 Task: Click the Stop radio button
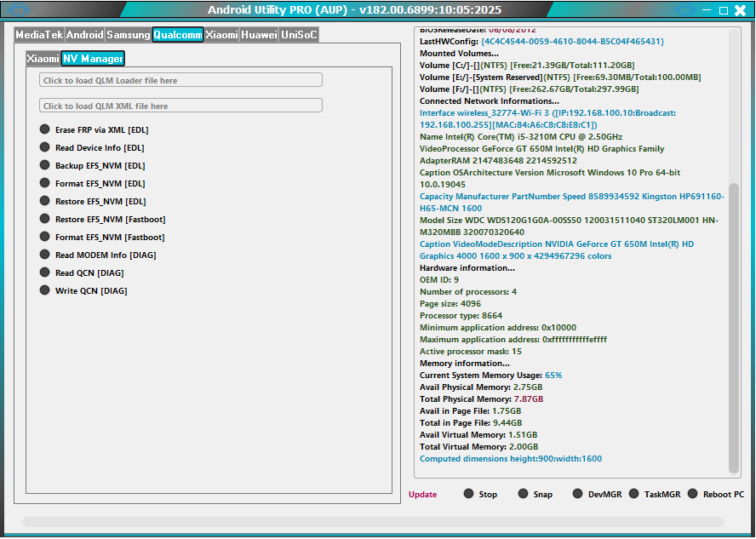(x=480, y=494)
